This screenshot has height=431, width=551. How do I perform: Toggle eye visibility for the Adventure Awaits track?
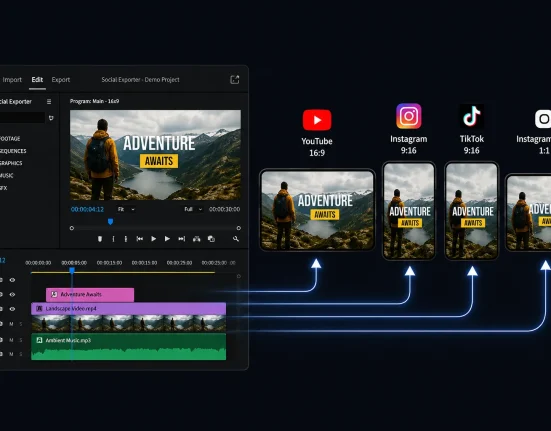pyautogui.click(x=12, y=294)
